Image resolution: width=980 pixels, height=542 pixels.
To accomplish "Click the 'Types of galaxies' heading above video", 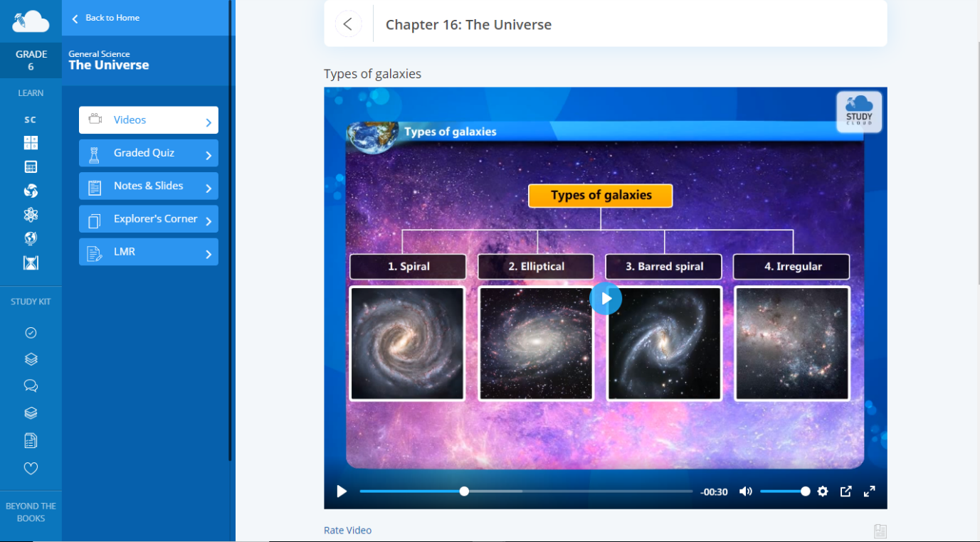I will click(372, 74).
